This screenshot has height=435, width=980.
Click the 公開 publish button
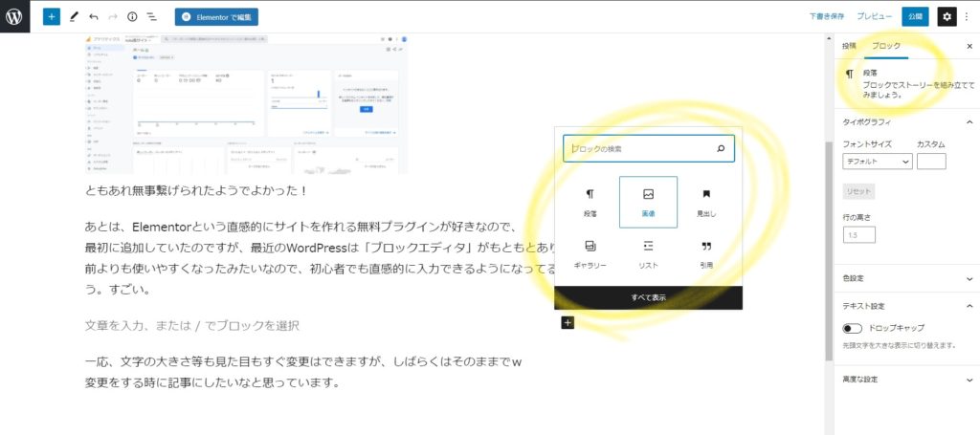point(915,16)
